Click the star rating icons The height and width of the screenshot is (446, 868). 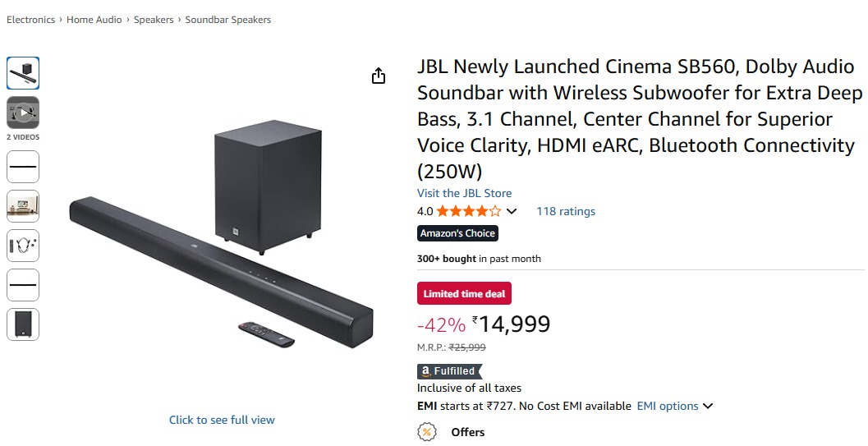click(x=468, y=211)
